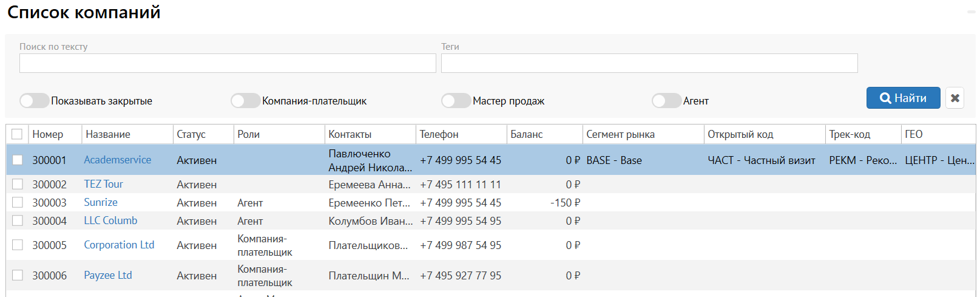Switch on the Агент filter toggle
The image size is (980, 297).
pos(666,101)
